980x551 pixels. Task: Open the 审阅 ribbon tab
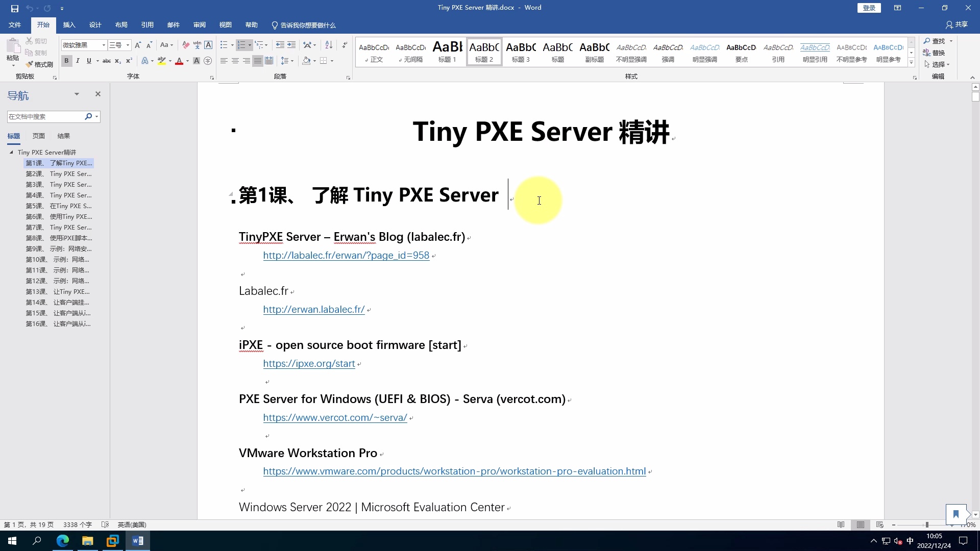pyautogui.click(x=199, y=24)
